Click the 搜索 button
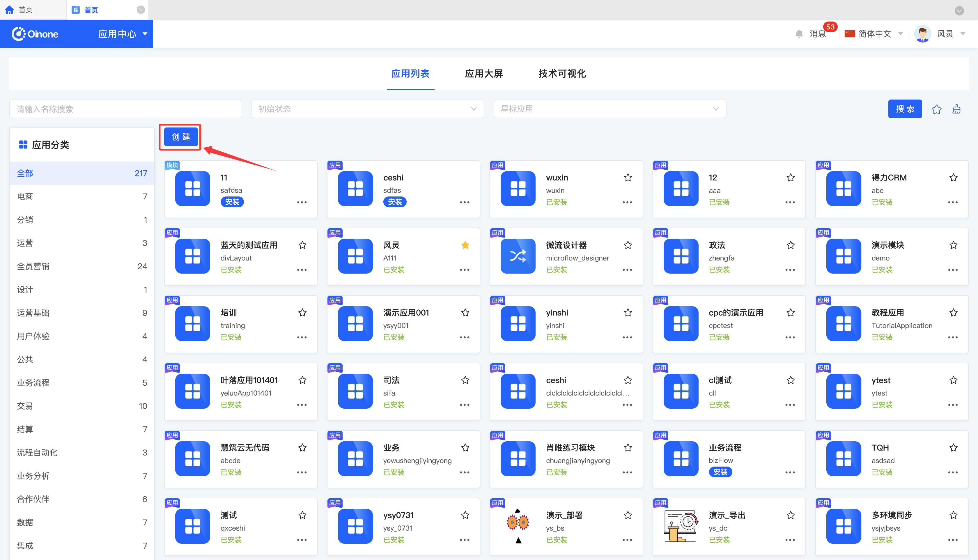Image resolution: width=978 pixels, height=560 pixels. pos(905,109)
